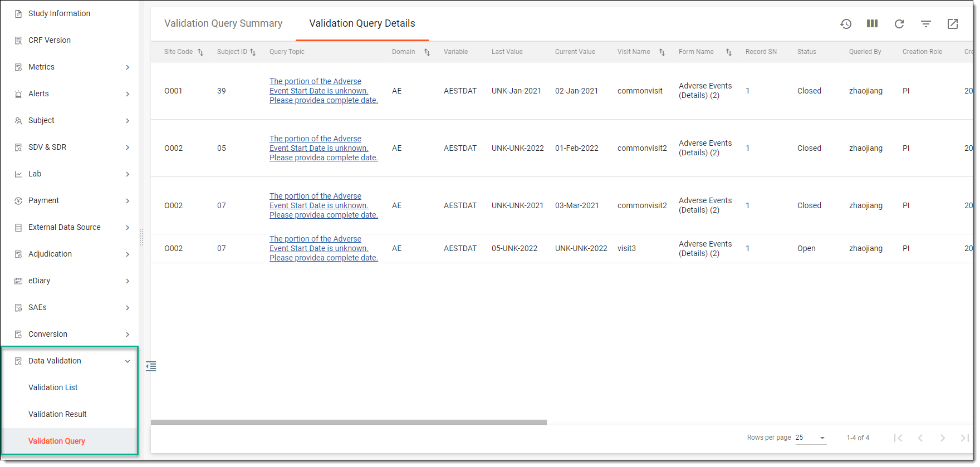Image resolution: width=980 pixels, height=467 pixels.
Task: Open Validation Result in sidebar
Action: [57, 414]
